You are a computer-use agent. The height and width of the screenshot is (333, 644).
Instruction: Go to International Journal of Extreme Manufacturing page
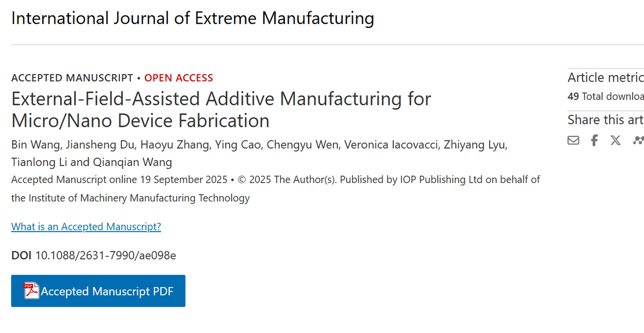tap(192, 18)
